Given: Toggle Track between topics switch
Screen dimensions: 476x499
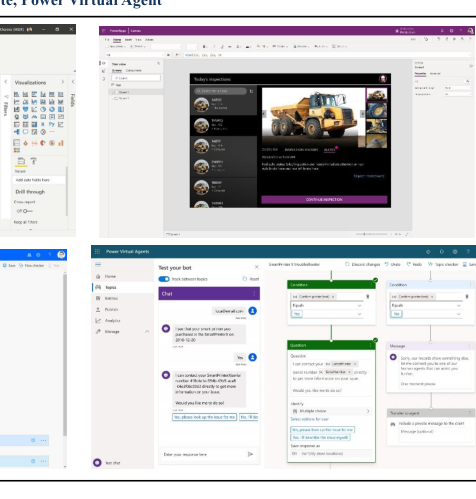Looking at the screenshot, I should 164,279.
